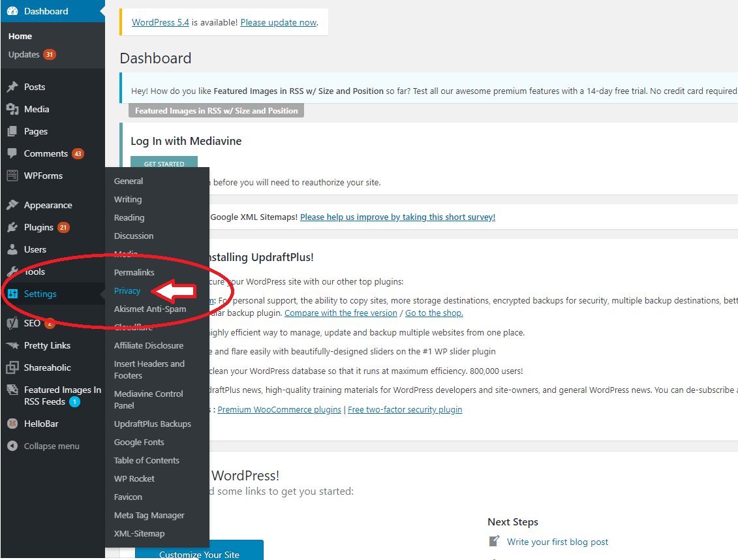
Task: Select Meta Tag Manager settings
Action: [x=149, y=516]
